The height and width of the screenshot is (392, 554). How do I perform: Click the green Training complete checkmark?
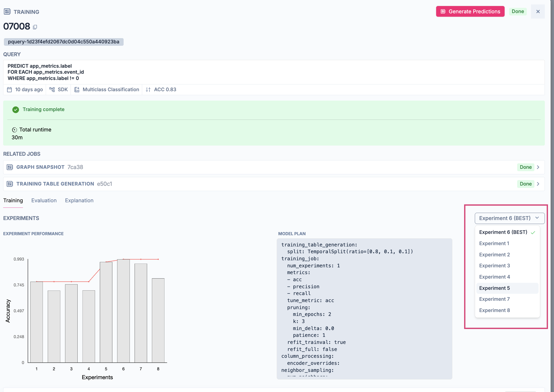coord(16,110)
